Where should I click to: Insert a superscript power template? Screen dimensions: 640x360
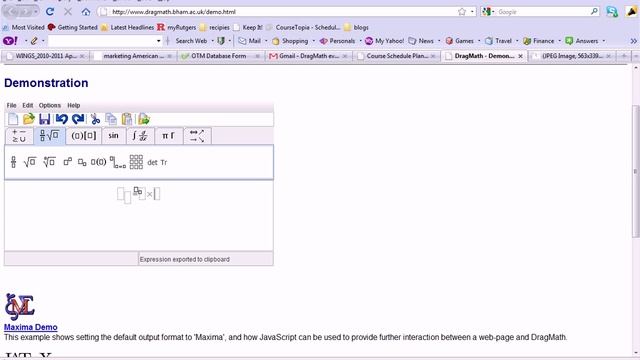coord(67,162)
